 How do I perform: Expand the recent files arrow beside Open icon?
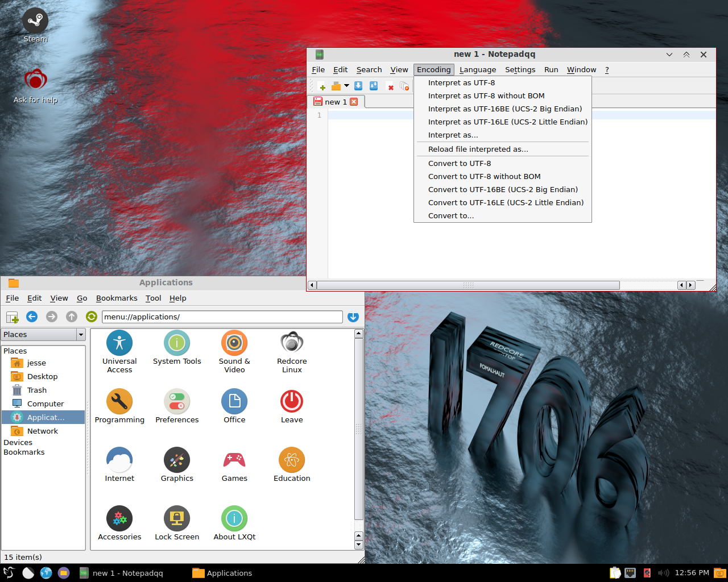[x=346, y=86]
